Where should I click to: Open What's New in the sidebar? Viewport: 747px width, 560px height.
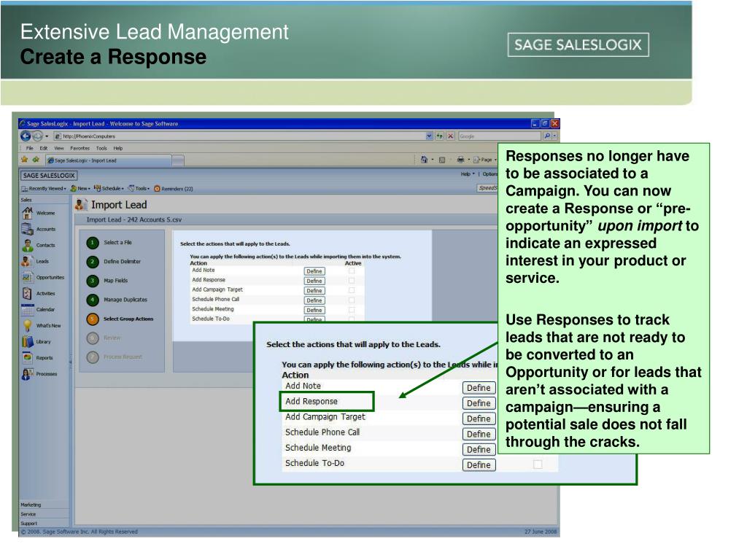point(42,326)
